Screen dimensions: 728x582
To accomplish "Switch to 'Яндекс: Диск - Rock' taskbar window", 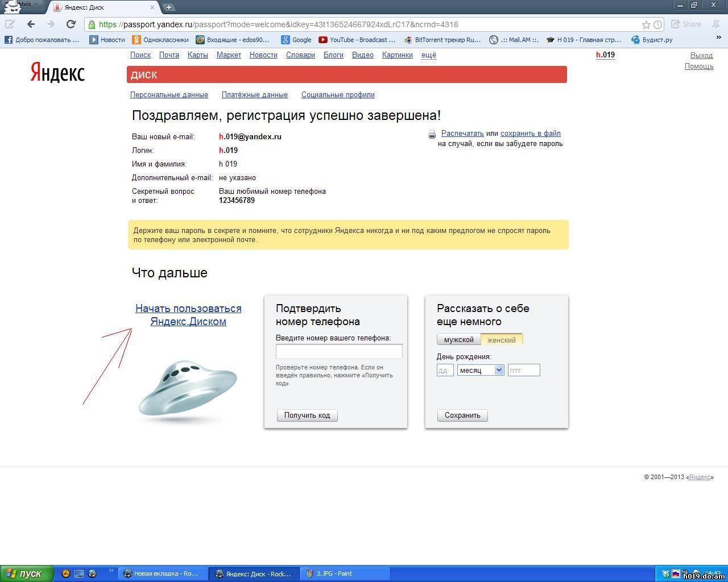I will click(x=253, y=573).
